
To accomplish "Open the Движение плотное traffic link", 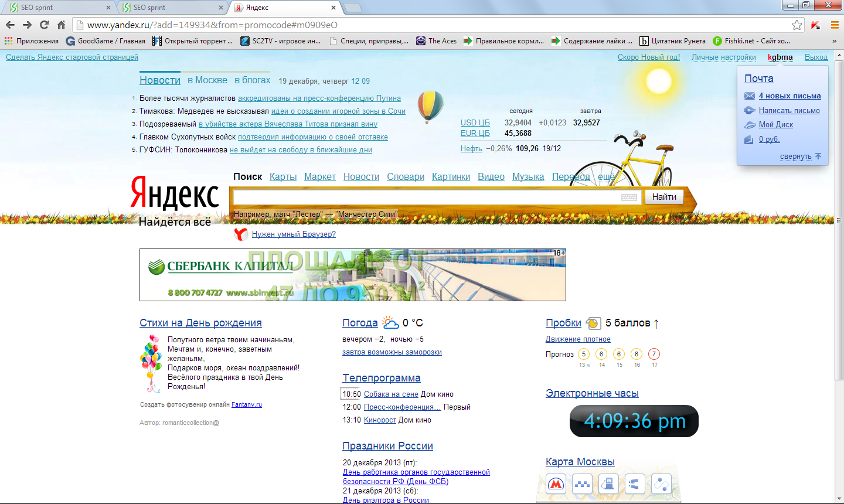I will [x=578, y=339].
